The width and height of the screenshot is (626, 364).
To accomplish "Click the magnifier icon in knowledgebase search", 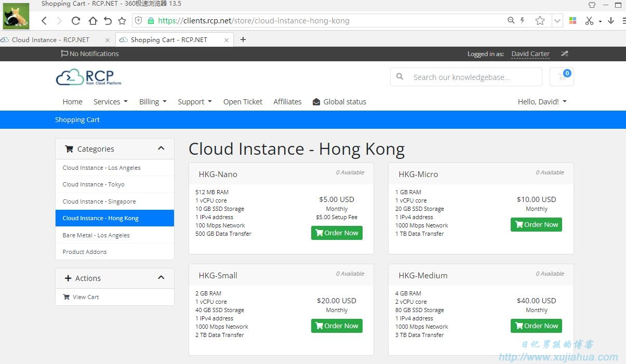I will (399, 77).
